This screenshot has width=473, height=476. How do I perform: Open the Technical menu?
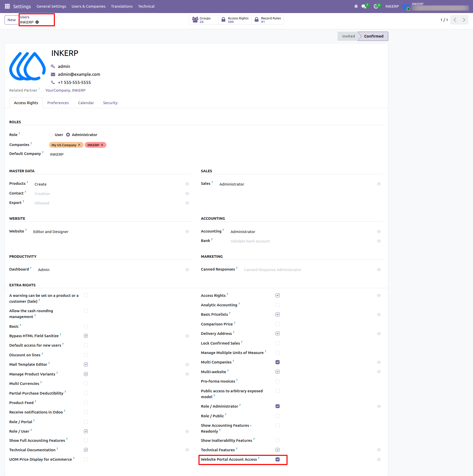[146, 6]
